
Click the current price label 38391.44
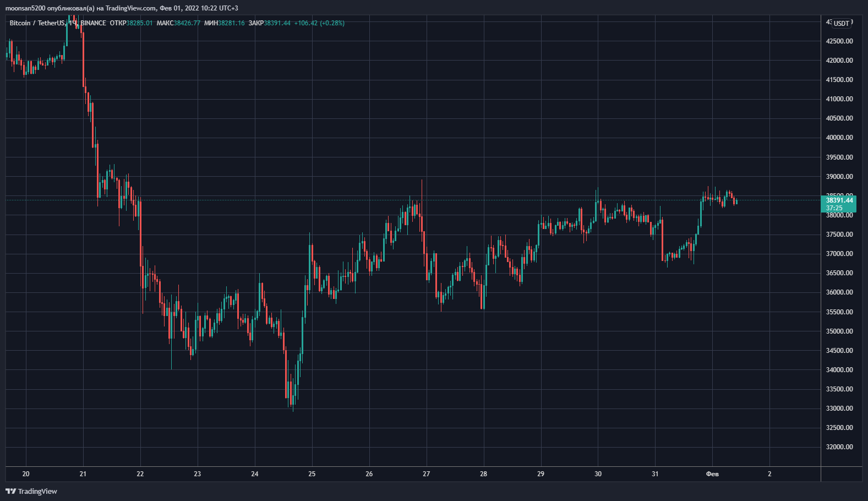tap(839, 200)
